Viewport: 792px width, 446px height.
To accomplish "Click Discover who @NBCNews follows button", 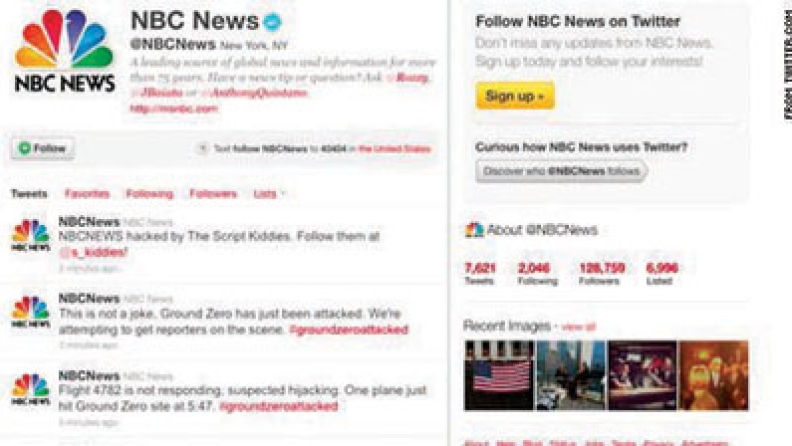I will click(x=561, y=171).
